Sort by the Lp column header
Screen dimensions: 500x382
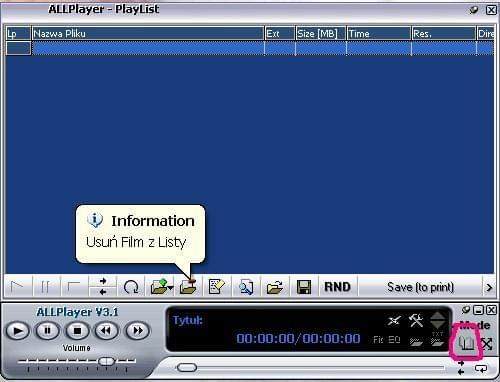(x=18, y=34)
